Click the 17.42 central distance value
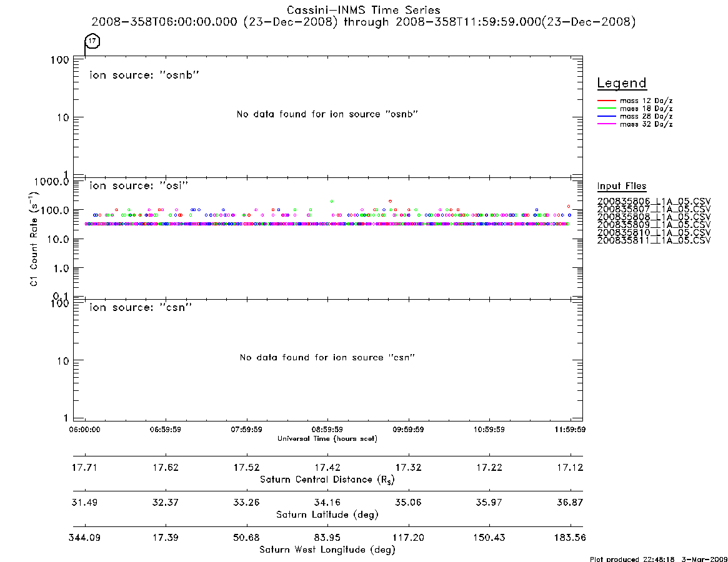728x562 pixels. point(327,467)
